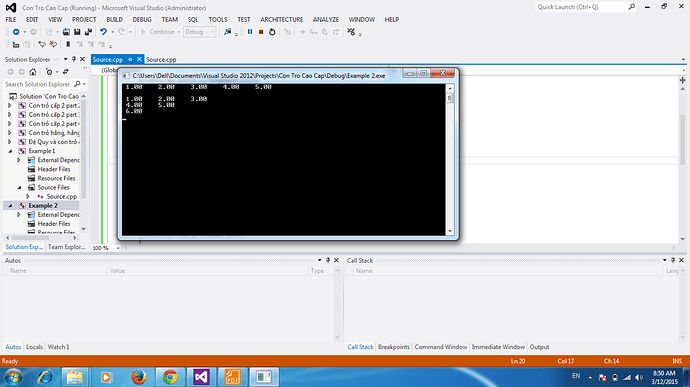
Task: Open the DEBUG menu
Action: 142,19
